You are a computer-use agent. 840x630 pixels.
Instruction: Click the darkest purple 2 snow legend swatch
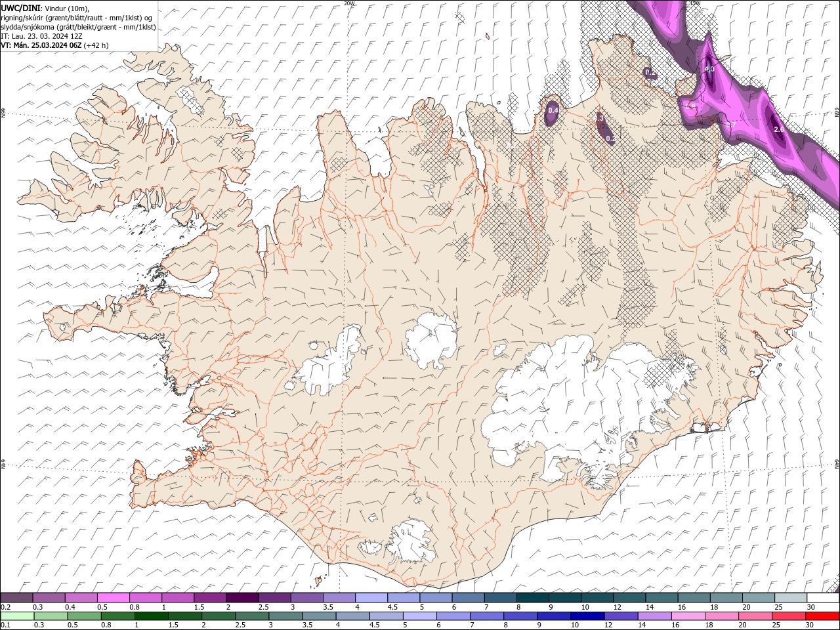point(241,598)
